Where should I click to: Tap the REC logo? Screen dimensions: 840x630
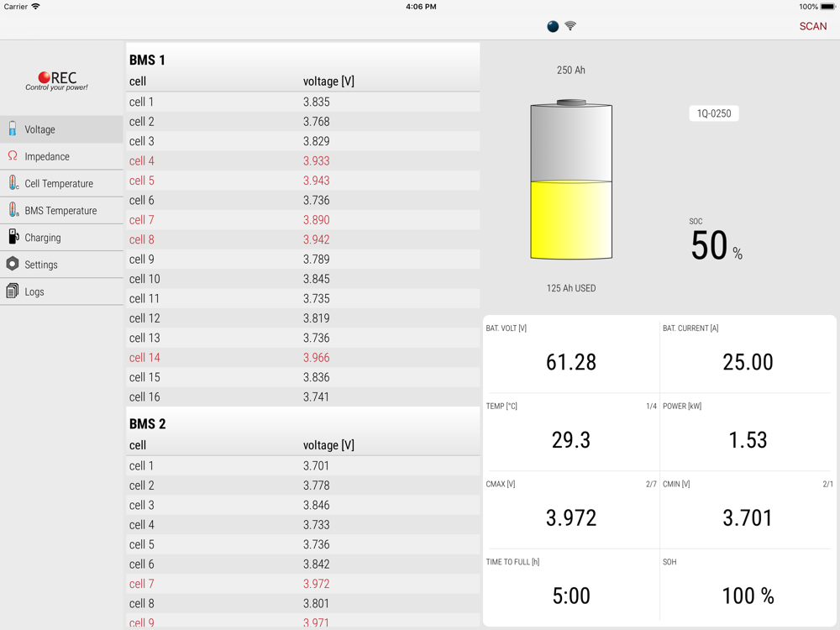pyautogui.click(x=57, y=81)
